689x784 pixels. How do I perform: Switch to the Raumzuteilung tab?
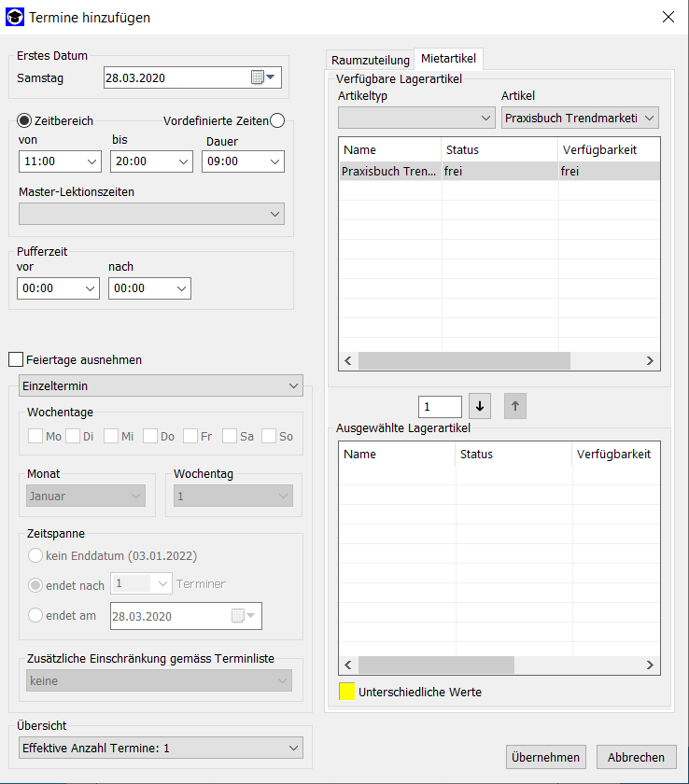[370, 60]
